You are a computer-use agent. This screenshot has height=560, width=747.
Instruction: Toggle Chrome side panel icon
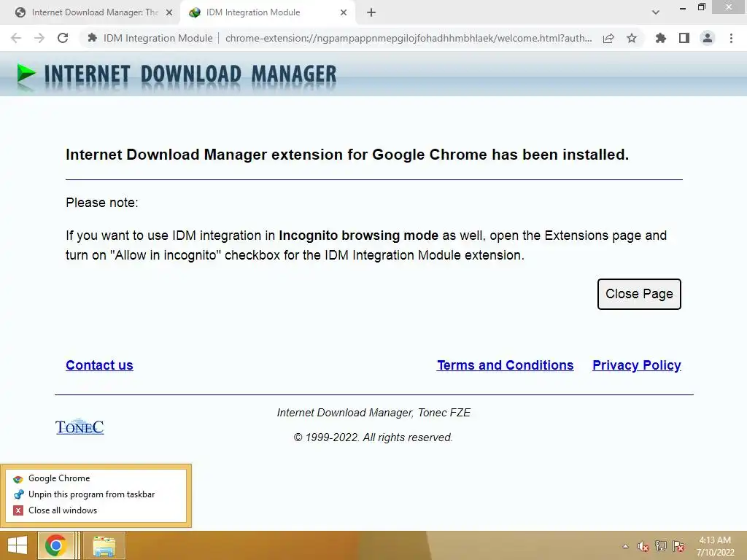pos(684,38)
